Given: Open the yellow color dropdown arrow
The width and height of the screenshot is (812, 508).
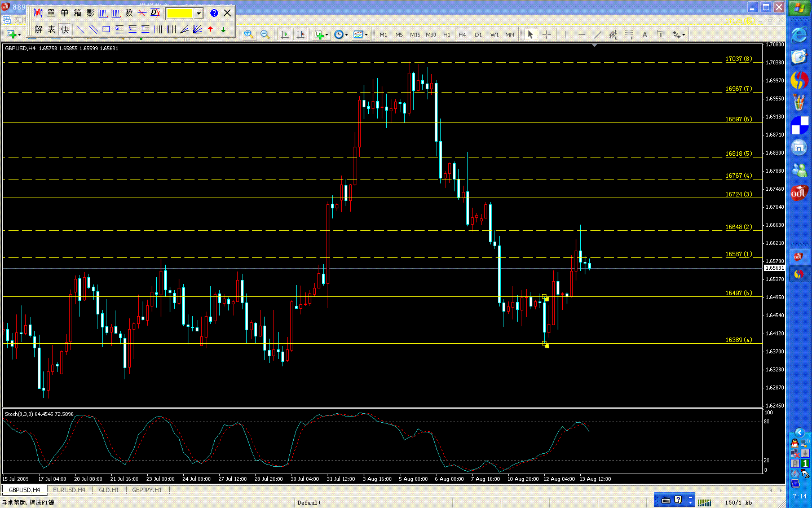Looking at the screenshot, I should click(198, 13).
